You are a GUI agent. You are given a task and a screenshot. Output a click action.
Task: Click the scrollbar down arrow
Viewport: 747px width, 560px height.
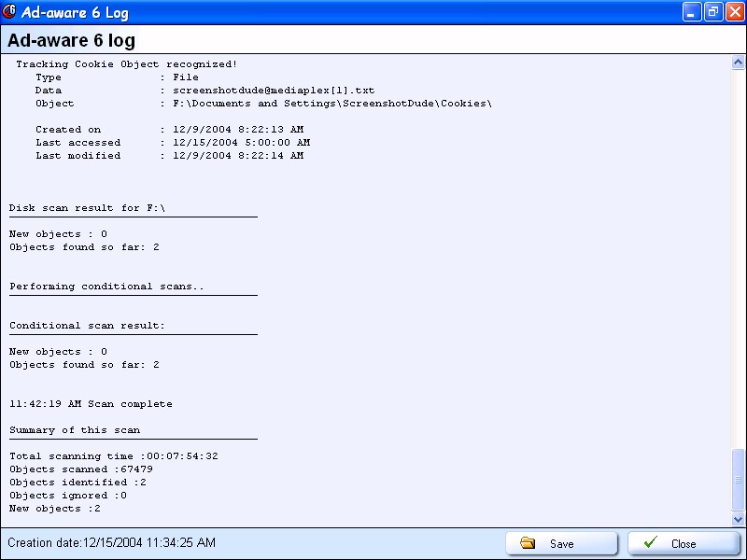coord(738,519)
